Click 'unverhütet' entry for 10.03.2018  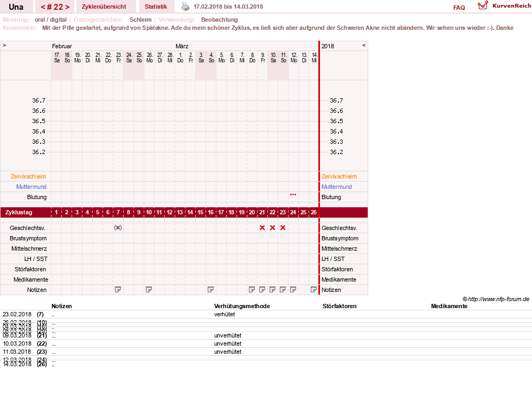coord(228,343)
